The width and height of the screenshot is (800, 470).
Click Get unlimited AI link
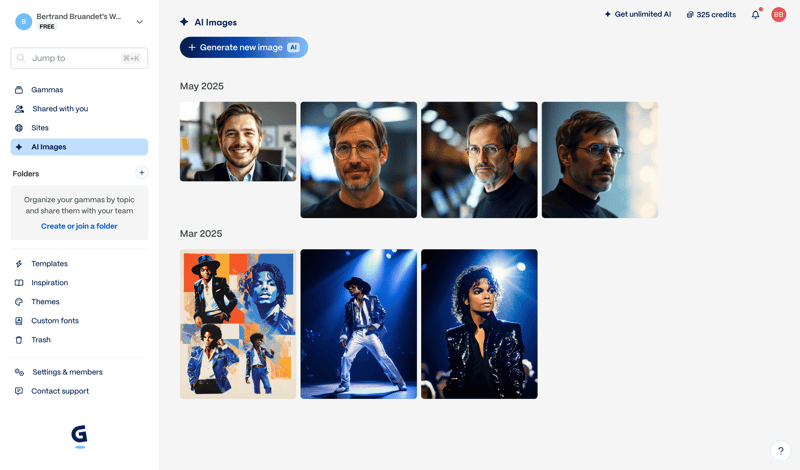tap(637, 15)
